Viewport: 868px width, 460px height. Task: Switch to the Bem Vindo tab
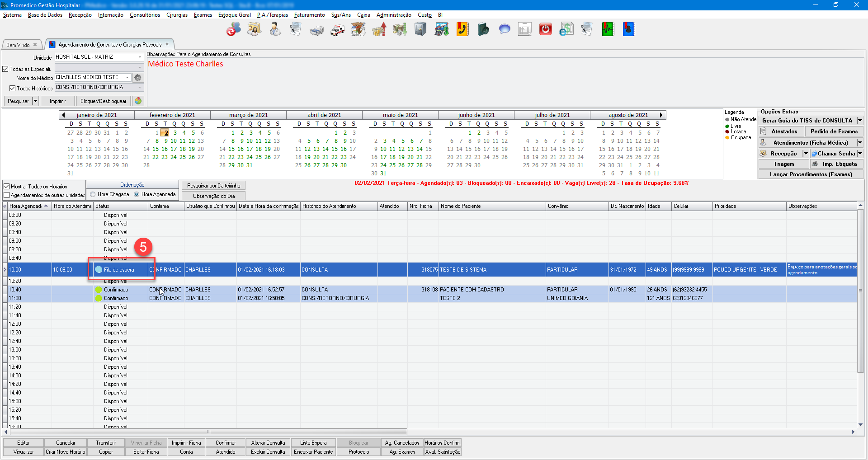18,45
